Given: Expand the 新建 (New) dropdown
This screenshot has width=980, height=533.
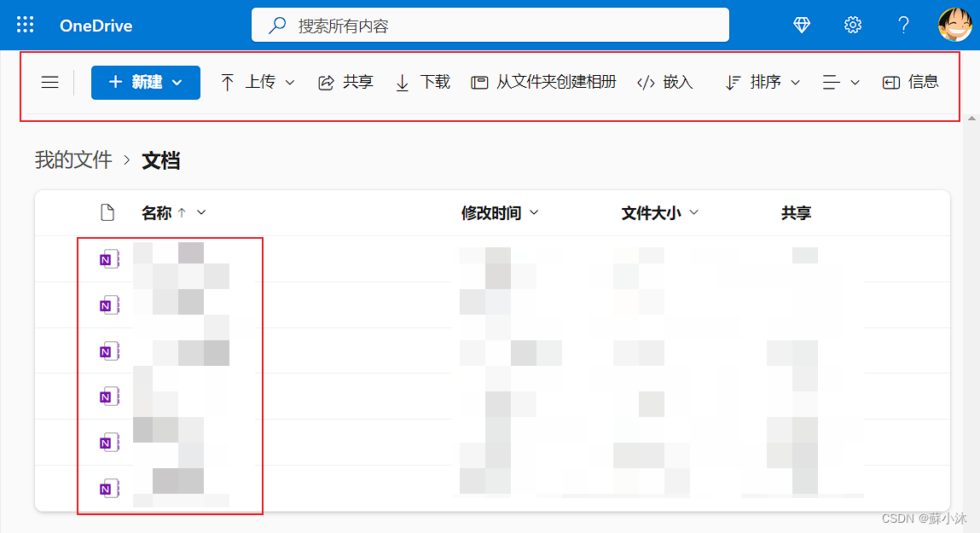Looking at the screenshot, I should (145, 82).
